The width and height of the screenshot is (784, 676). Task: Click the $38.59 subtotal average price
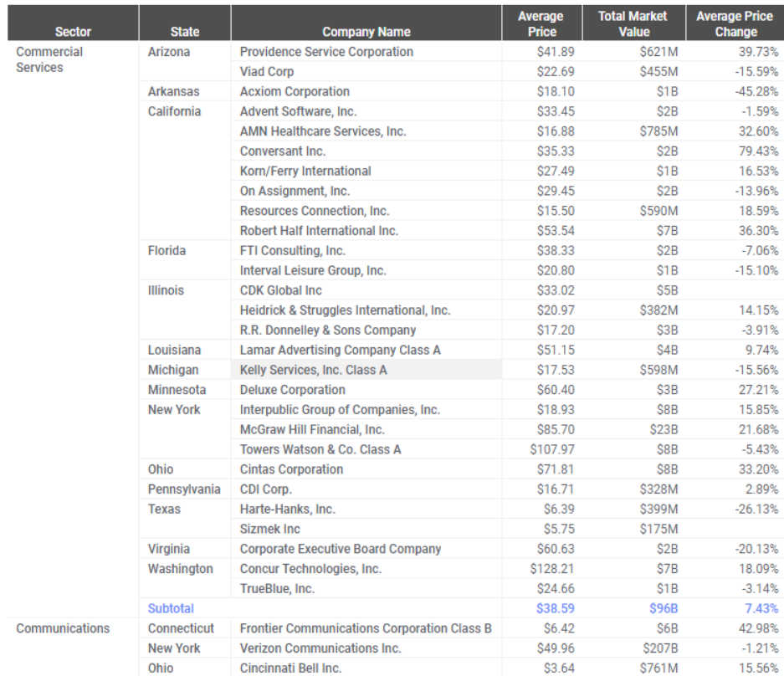point(555,608)
